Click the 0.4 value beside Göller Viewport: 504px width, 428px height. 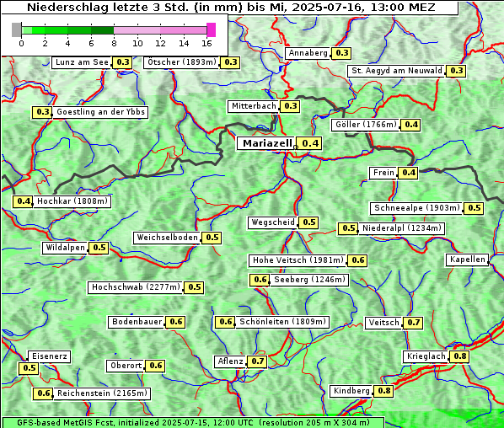[x=410, y=125]
